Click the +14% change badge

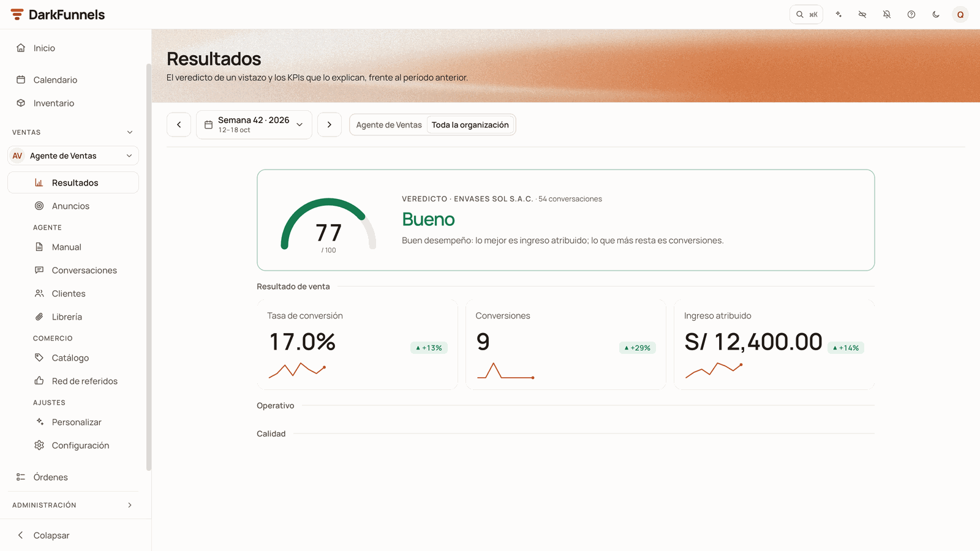coord(846,348)
